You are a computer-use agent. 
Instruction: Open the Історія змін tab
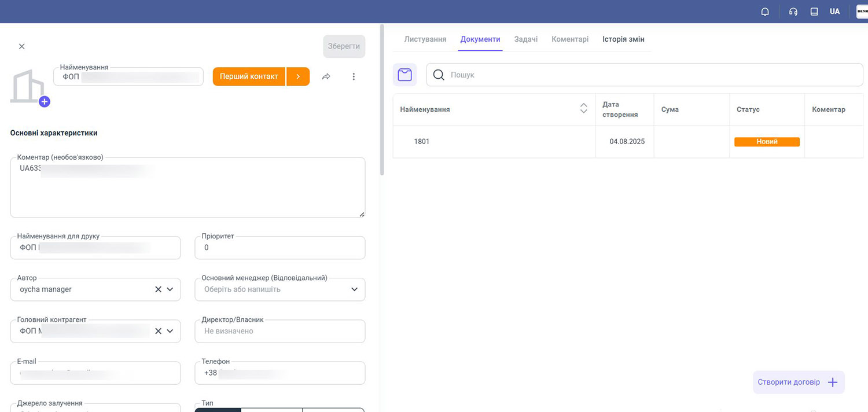[x=623, y=39]
